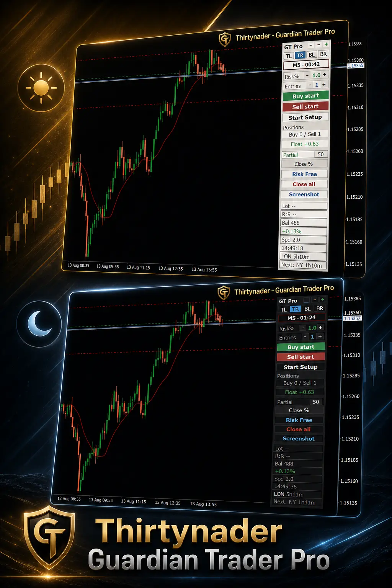Click LON 5h11m session row
Image resolution: width=392 pixels, height=588 pixels.
(297, 494)
